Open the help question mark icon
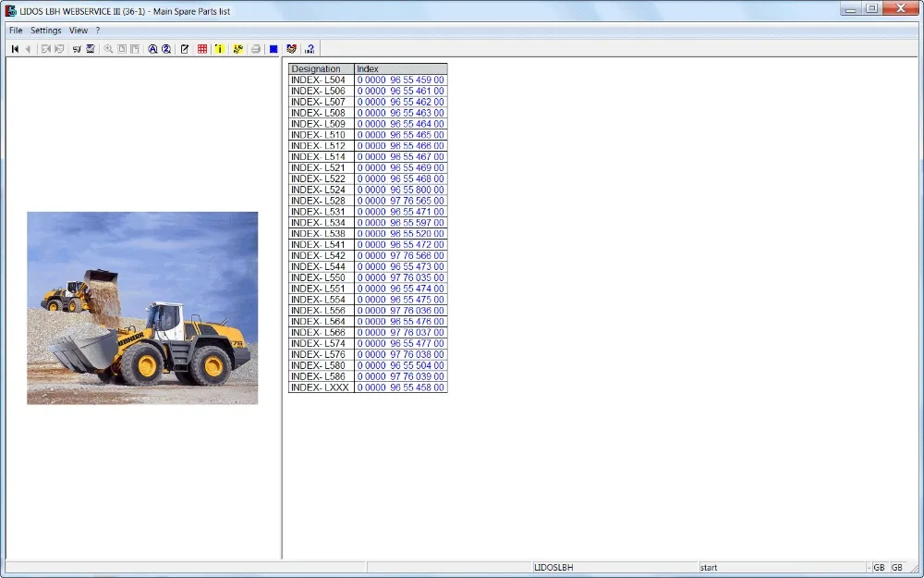The width and height of the screenshot is (924, 578). [x=310, y=49]
